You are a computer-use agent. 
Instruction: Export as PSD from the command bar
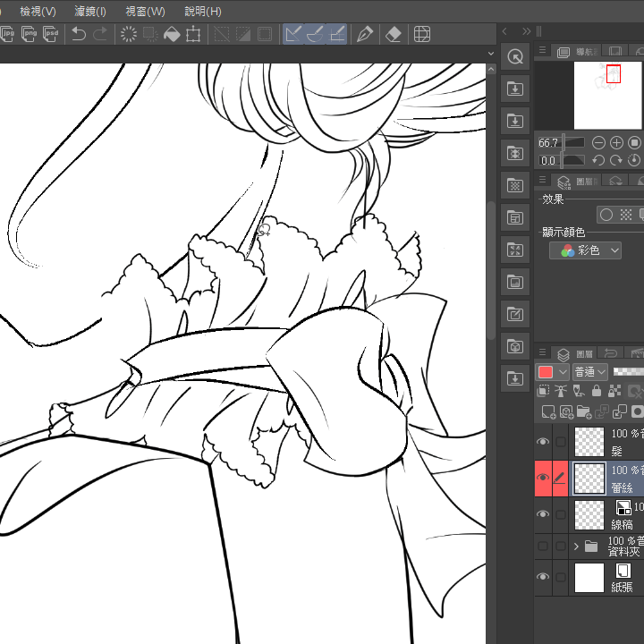(x=51, y=34)
